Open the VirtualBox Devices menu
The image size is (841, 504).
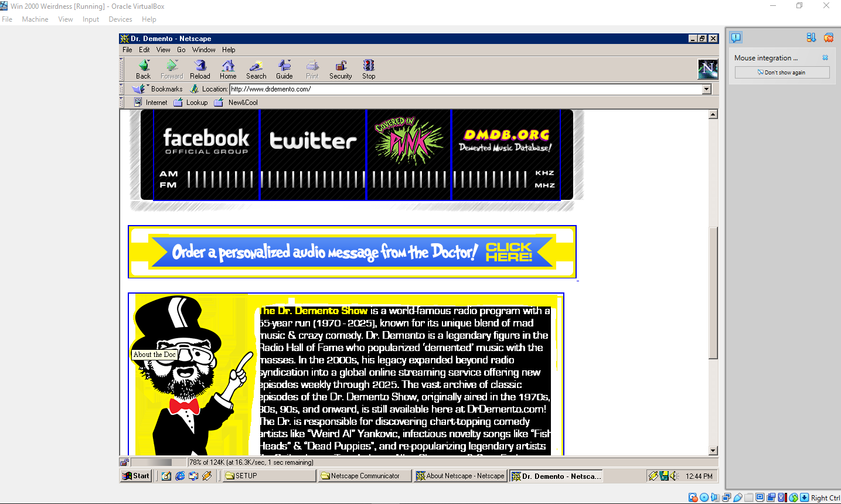(x=120, y=19)
